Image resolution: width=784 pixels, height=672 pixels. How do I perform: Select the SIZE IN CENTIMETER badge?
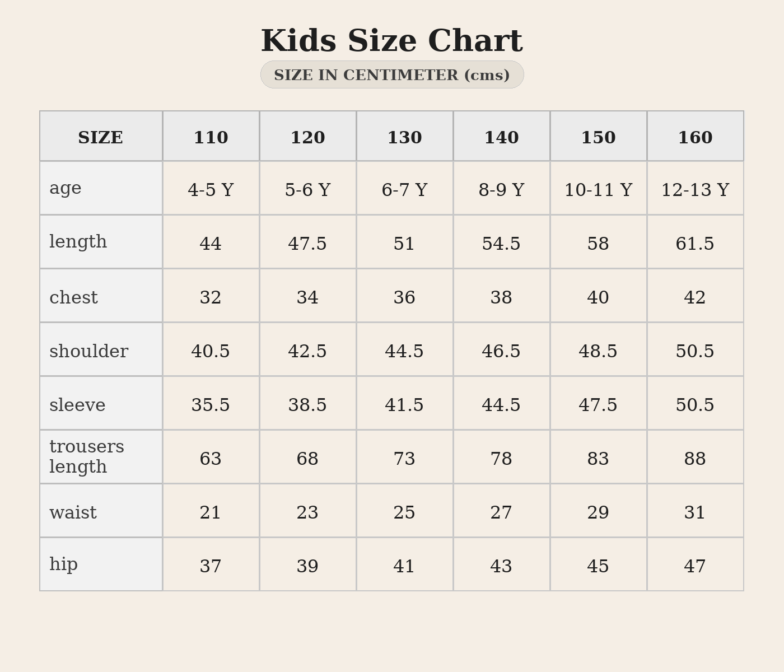pyautogui.click(x=391, y=75)
